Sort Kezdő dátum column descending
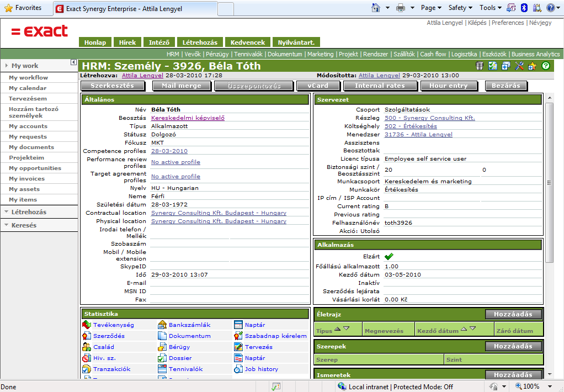Screen dimensions: 564x392 (473, 329)
